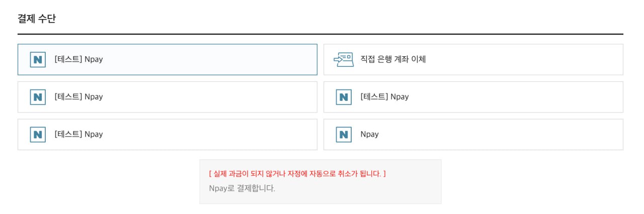Click the red test-billing warning text
The width and height of the screenshot is (644, 214).
pyautogui.click(x=297, y=174)
